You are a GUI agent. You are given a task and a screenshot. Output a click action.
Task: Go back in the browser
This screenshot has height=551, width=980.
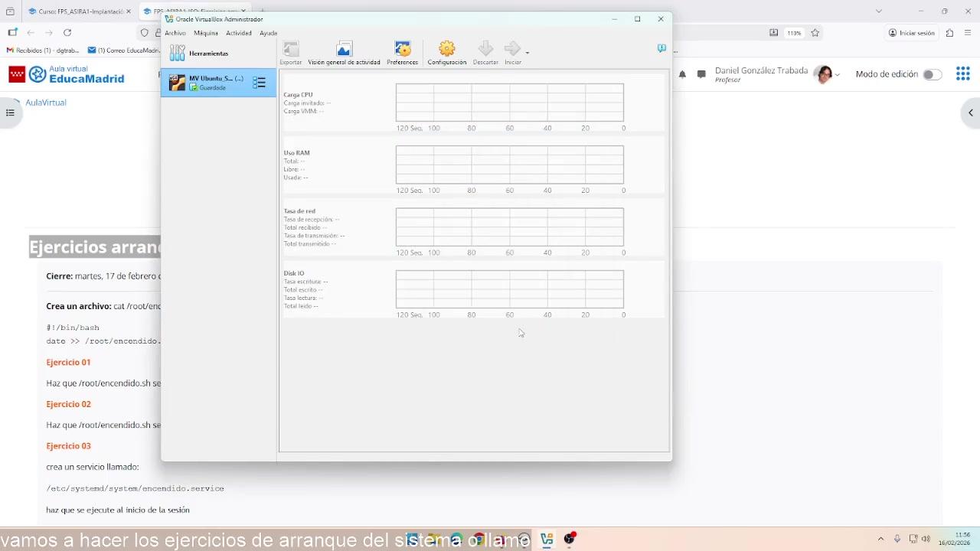(31, 33)
